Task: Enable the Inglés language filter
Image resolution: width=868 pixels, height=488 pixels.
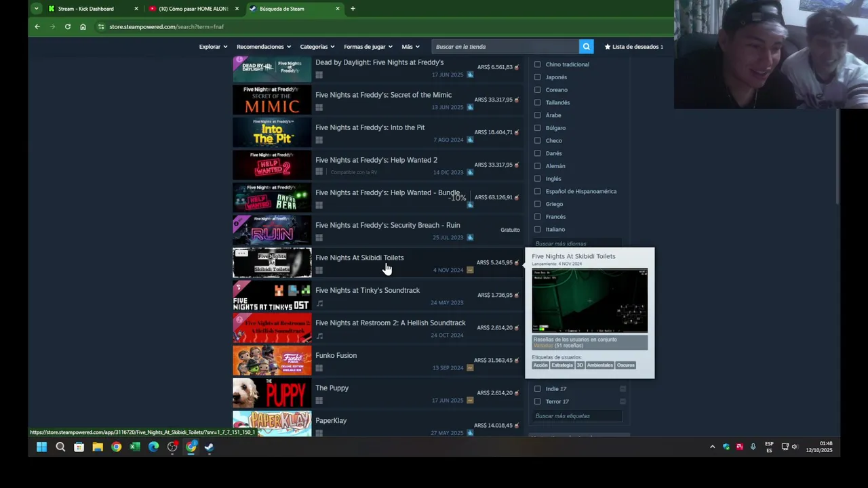Action: tap(537, 178)
